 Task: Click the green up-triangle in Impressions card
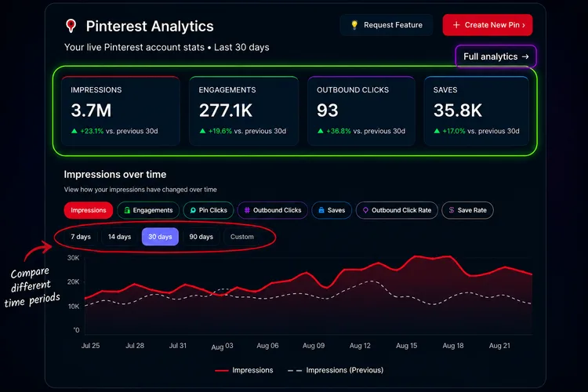(74, 131)
